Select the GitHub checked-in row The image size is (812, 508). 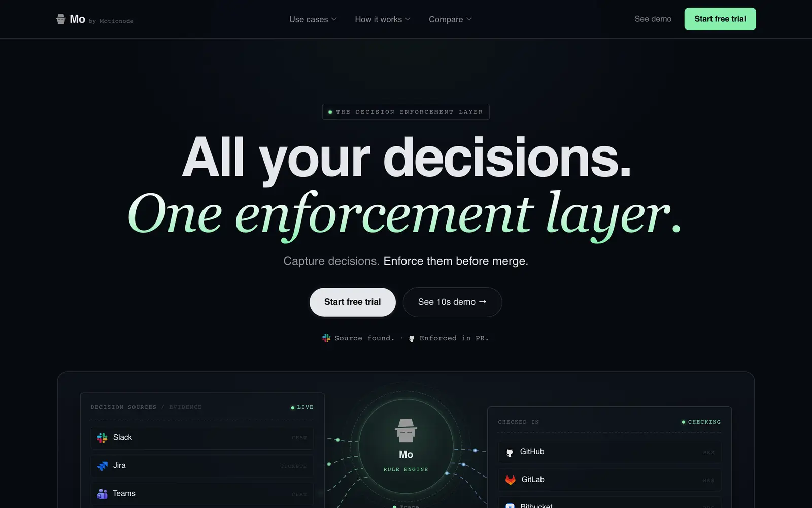pos(610,452)
